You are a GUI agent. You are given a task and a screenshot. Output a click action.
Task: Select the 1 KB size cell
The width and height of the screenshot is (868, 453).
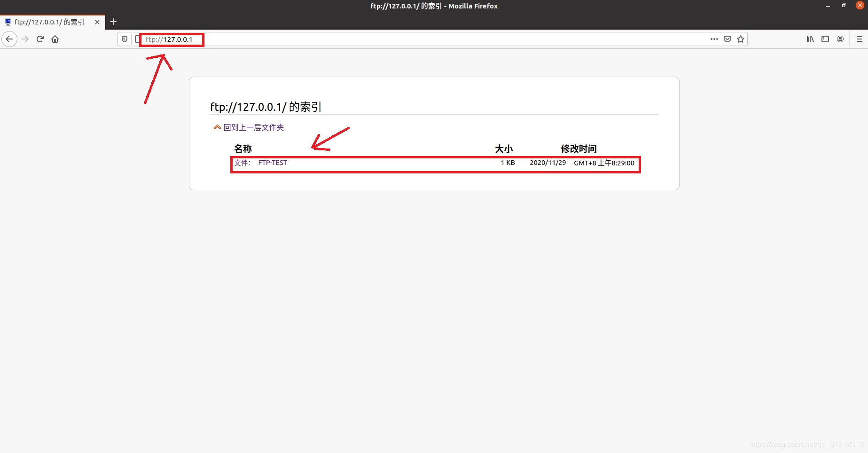coord(508,163)
